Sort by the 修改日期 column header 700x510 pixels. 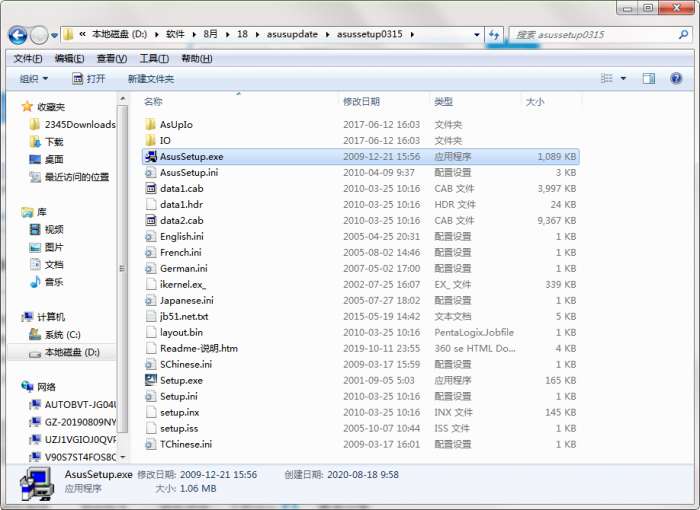point(361,101)
